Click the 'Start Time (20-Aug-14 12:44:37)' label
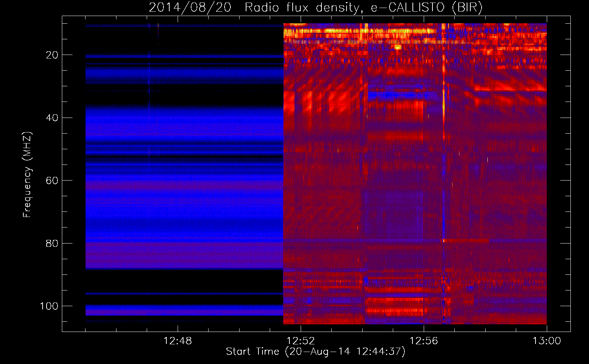Image resolution: width=589 pixels, height=364 pixels. (316, 352)
